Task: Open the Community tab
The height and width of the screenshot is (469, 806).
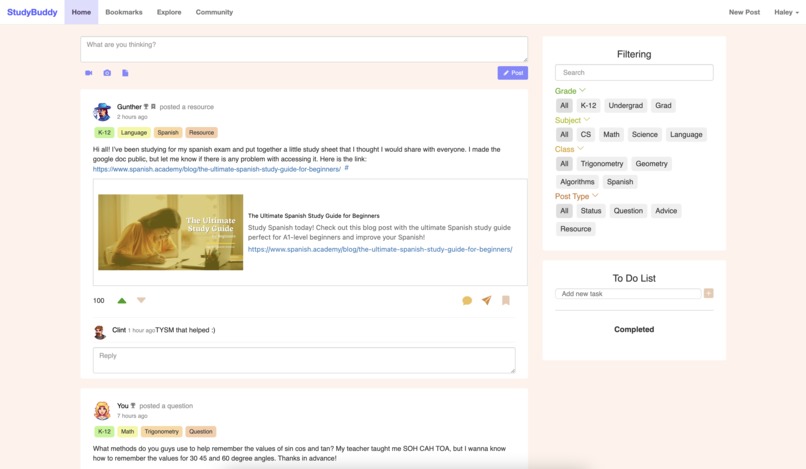Action: (214, 12)
